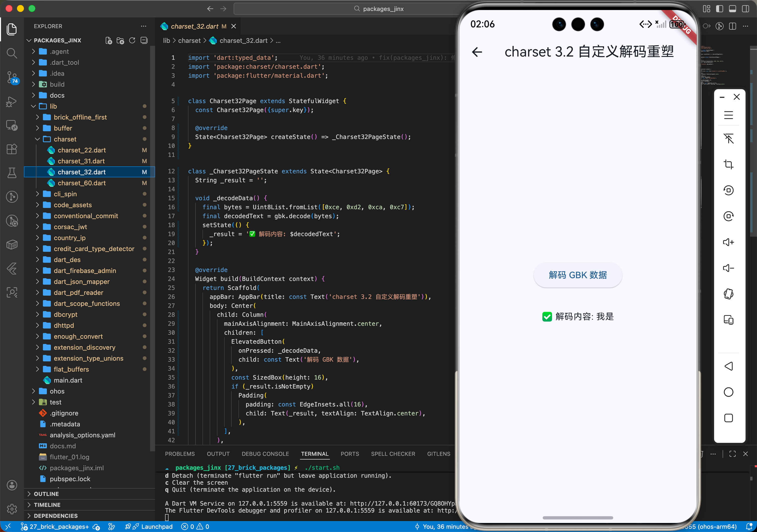The width and height of the screenshot is (757, 532).
Task: Toggle the bottom panel layout icon
Action: coord(732,9)
